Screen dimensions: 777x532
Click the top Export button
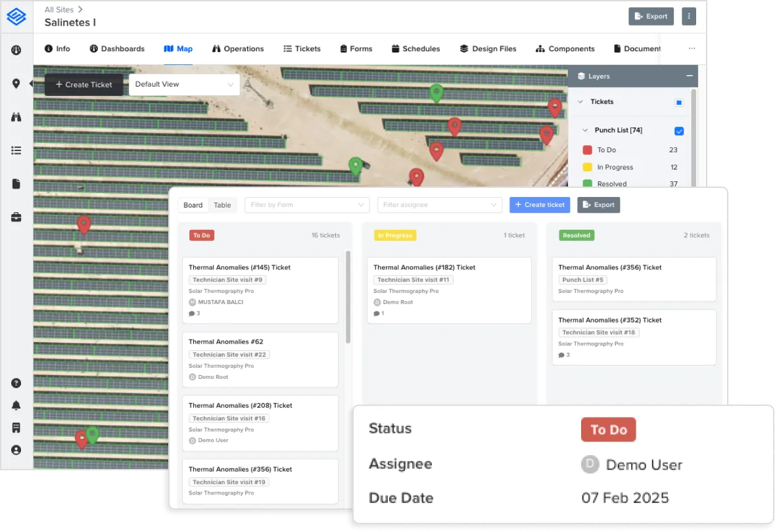tap(651, 16)
